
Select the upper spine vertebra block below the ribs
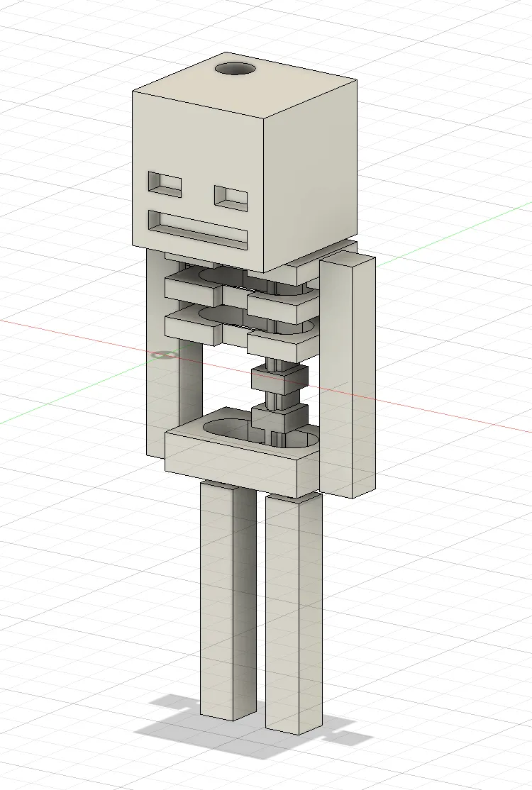pos(279,379)
